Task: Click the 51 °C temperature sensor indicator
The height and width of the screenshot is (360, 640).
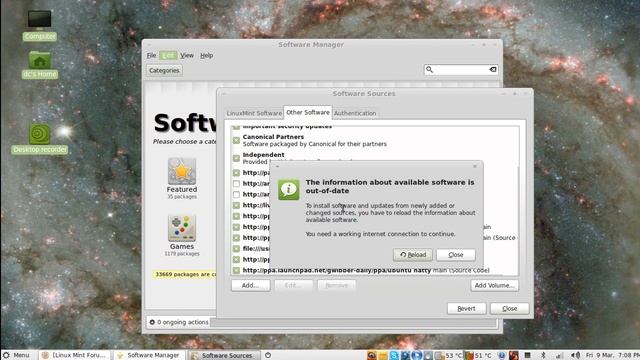Action: coord(478,355)
